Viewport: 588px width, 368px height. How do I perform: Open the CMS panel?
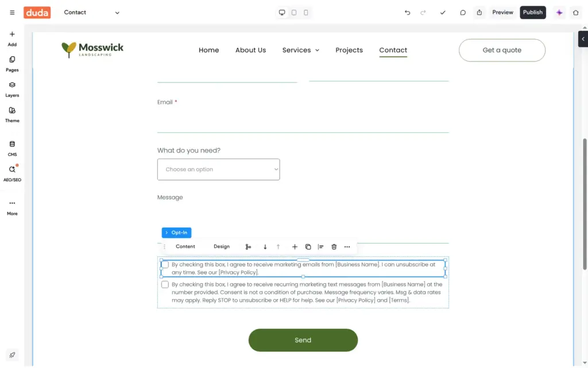12,149
